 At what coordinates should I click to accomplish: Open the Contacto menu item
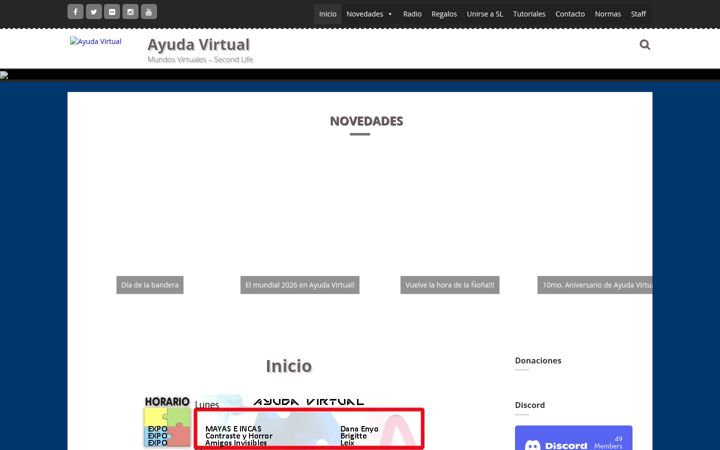pyautogui.click(x=570, y=14)
